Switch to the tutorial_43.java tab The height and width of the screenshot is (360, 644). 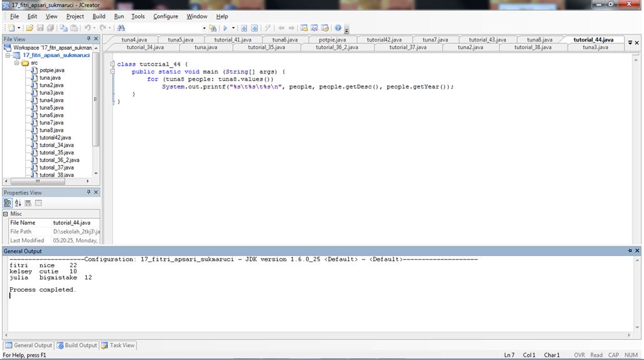(x=488, y=40)
